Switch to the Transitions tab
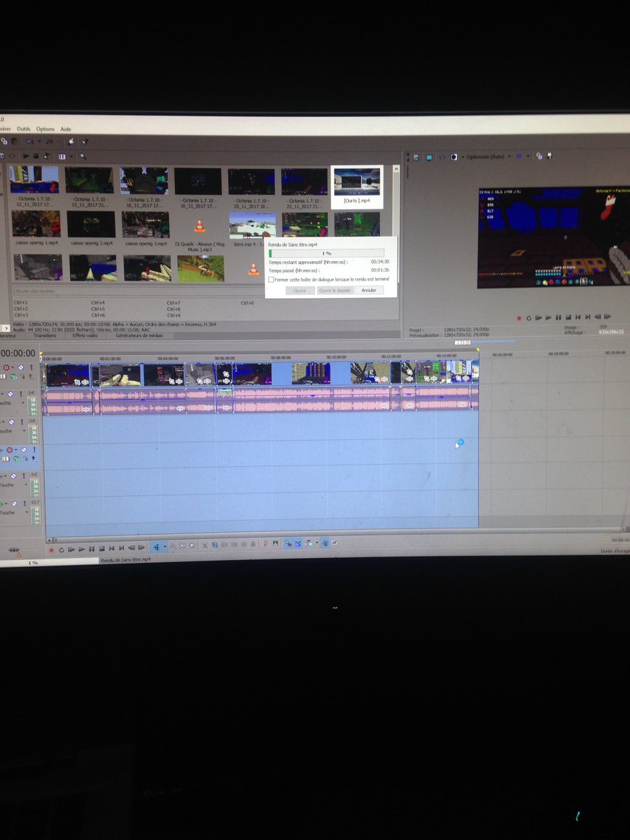This screenshot has height=840, width=630. tap(45, 335)
